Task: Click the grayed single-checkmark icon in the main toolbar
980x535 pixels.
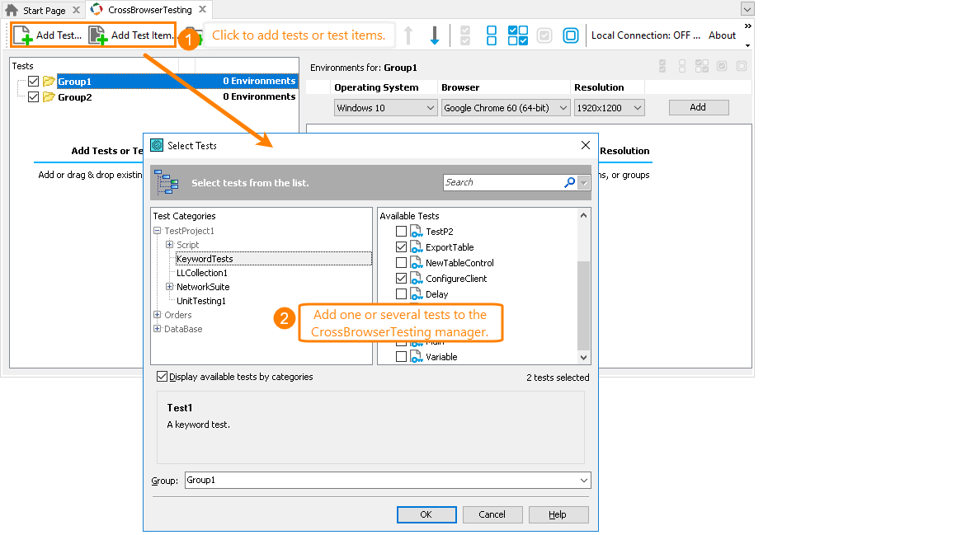Action: click(x=544, y=35)
